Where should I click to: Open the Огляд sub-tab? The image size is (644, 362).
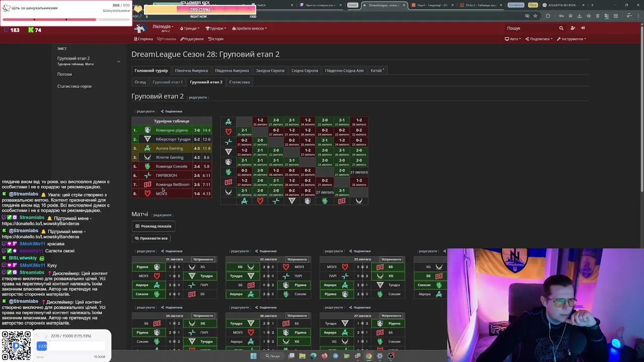click(140, 82)
